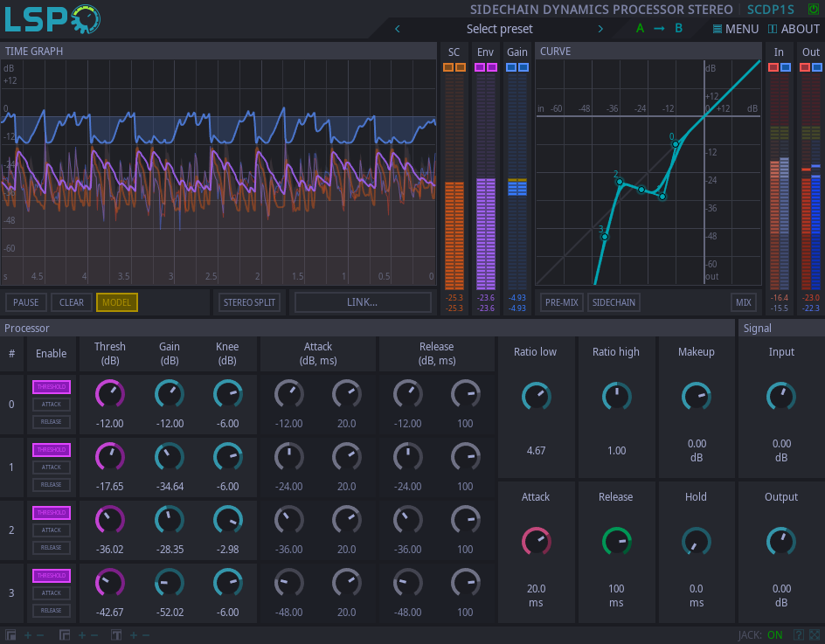The height and width of the screenshot is (644, 825).
Task: Click the font scaling T icon in status bar
Action: (116, 635)
